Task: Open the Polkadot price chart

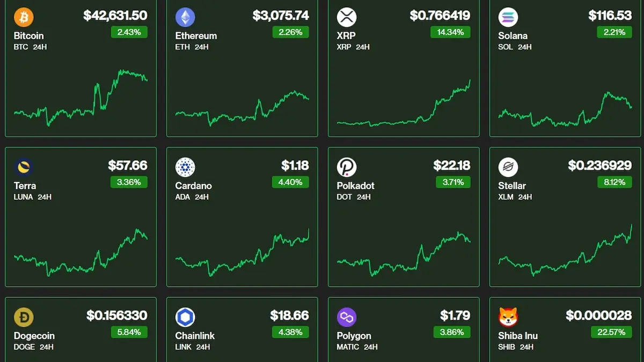Action: click(404, 254)
